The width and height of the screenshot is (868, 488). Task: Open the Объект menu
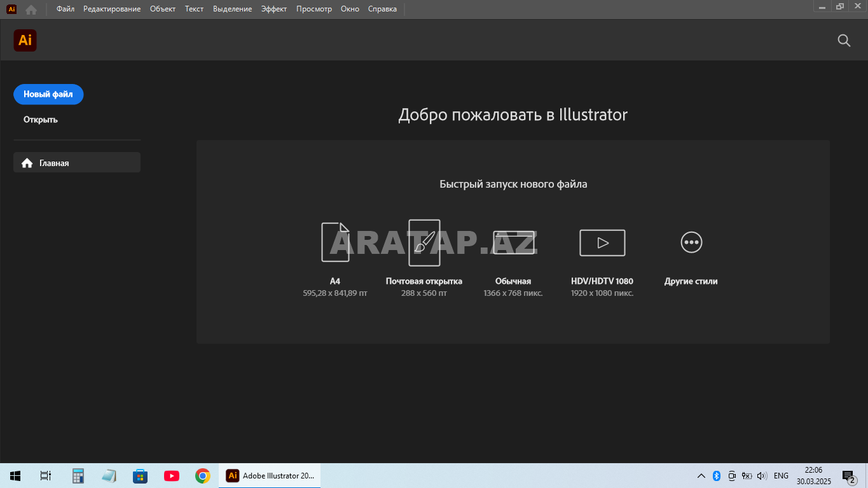tap(163, 9)
